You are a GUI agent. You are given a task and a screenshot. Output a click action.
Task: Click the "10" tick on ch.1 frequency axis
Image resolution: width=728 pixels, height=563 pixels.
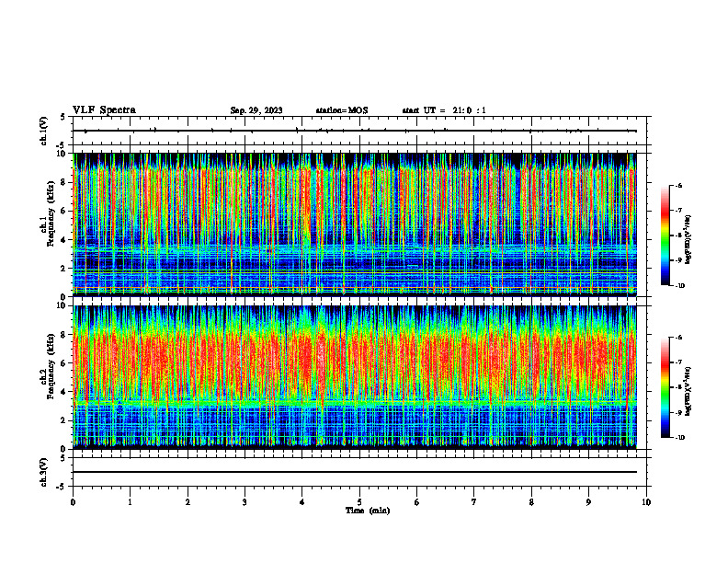[63, 154]
